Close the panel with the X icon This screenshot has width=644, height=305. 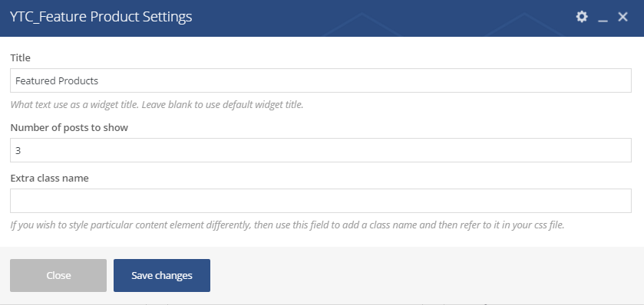click(623, 17)
